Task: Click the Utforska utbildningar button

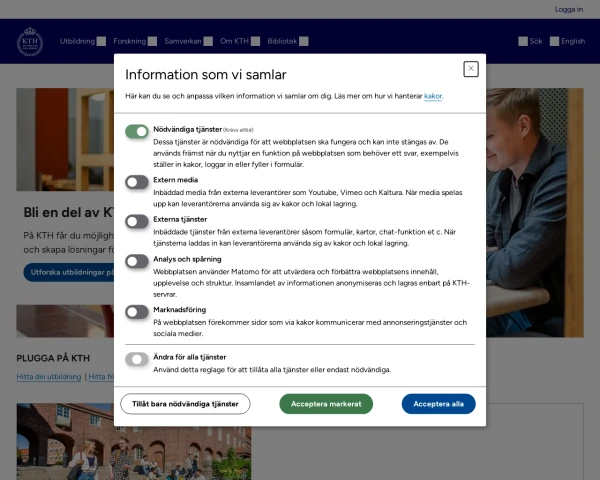Action: point(69,272)
